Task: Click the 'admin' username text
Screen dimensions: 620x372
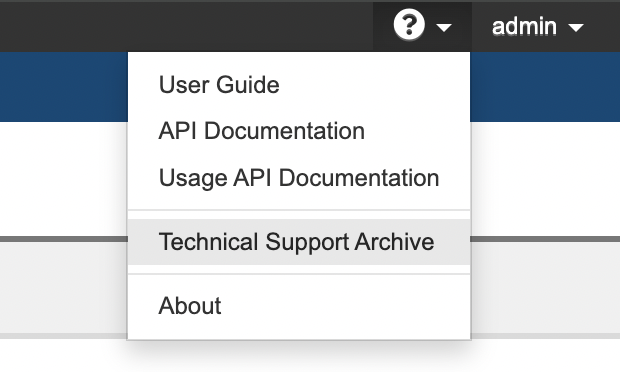Action: tap(524, 26)
